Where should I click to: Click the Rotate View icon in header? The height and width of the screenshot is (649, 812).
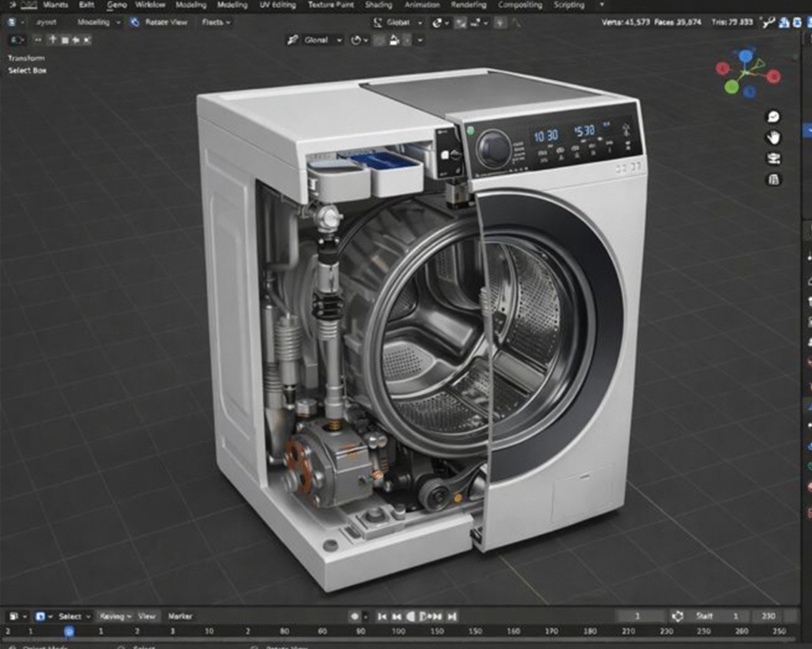point(135,22)
